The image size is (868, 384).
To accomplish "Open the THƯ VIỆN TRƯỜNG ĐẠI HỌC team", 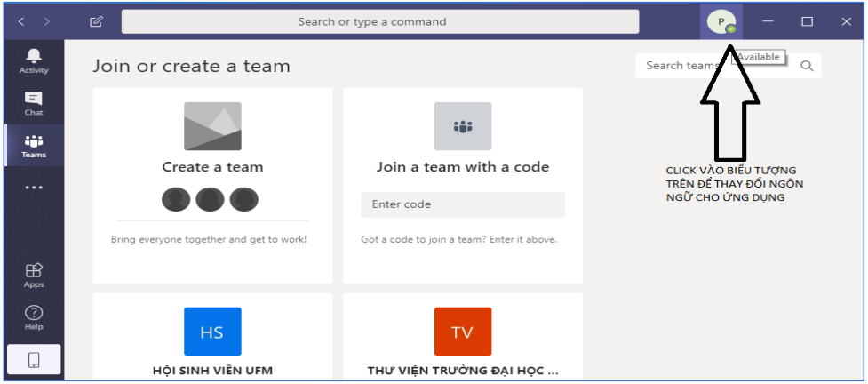I will pyautogui.click(x=462, y=333).
